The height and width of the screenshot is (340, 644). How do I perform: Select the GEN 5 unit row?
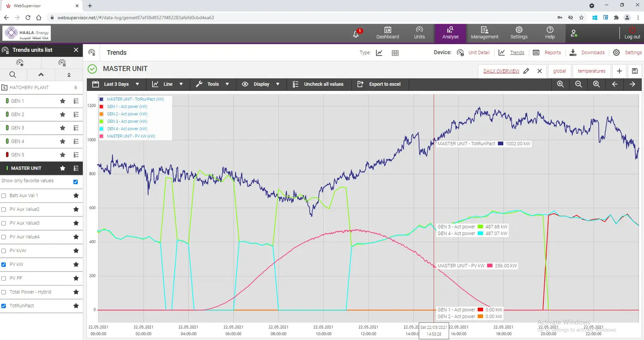click(x=41, y=155)
